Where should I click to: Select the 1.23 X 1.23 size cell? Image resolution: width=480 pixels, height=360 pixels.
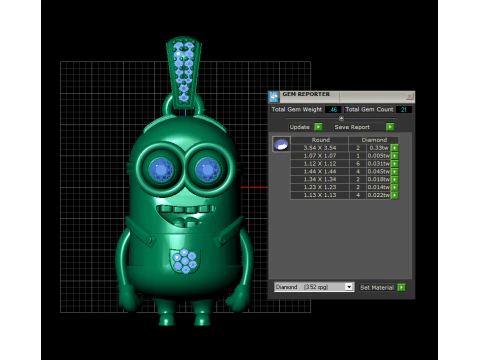tap(320, 187)
